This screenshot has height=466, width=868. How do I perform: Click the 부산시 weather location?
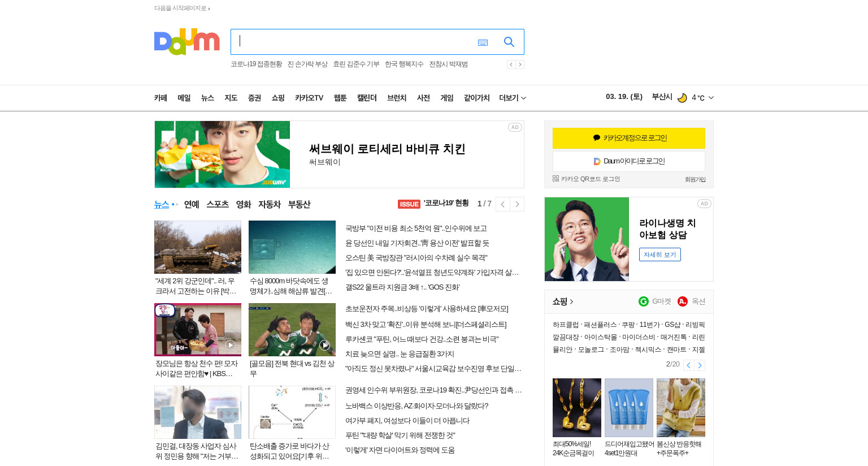[662, 97]
